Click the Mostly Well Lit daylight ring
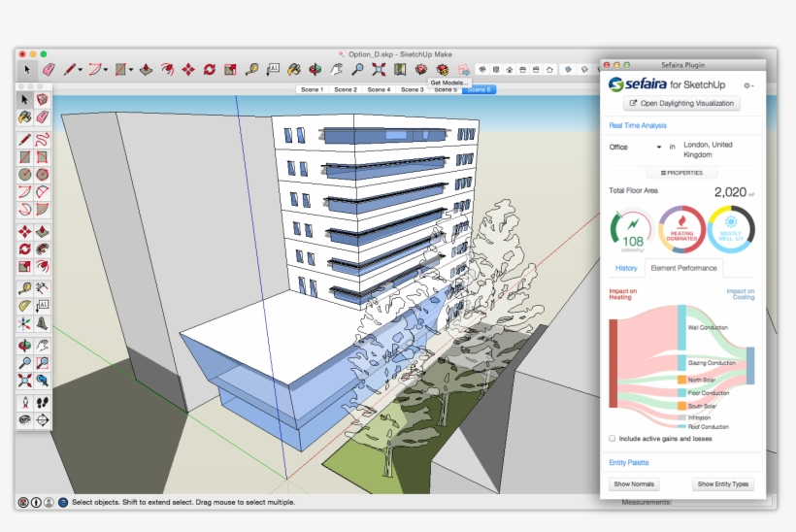The height and width of the screenshot is (532, 796). coord(731,230)
